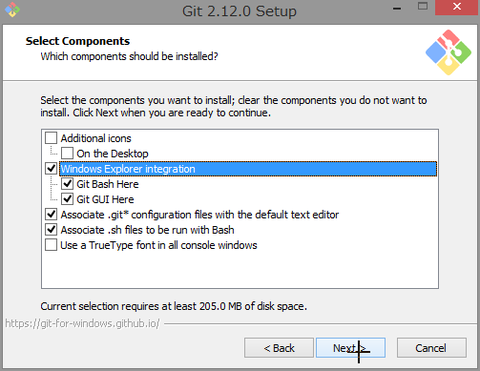Select the Additional icons label
The image size is (480, 371).
click(96, 138)
